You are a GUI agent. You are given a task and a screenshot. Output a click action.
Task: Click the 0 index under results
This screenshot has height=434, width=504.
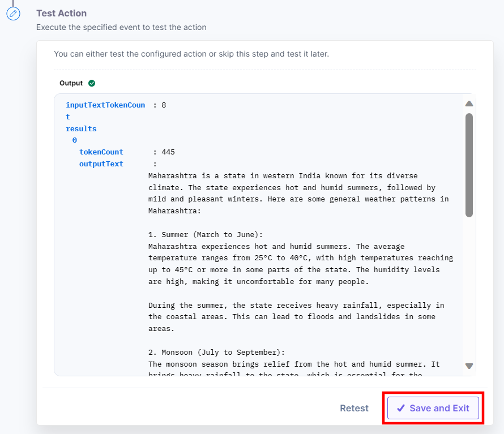(x=74, y=140)
